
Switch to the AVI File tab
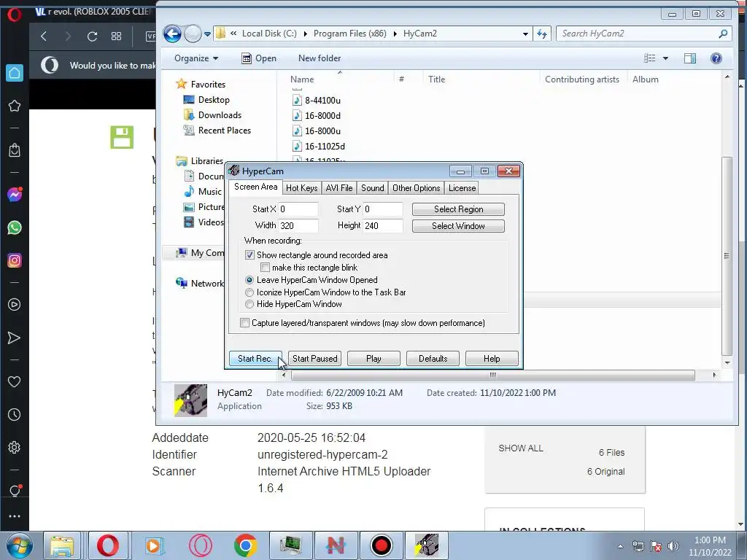click(339, 188)
